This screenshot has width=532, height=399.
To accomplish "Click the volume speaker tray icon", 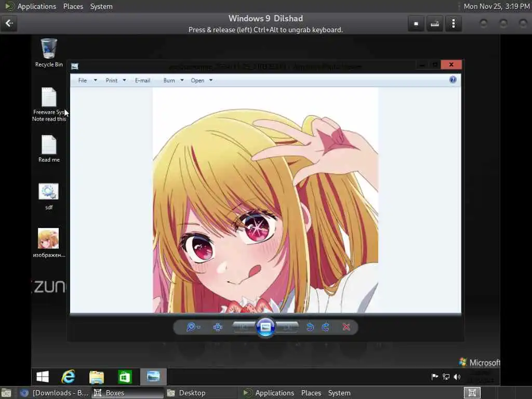I will coord(457,377).
